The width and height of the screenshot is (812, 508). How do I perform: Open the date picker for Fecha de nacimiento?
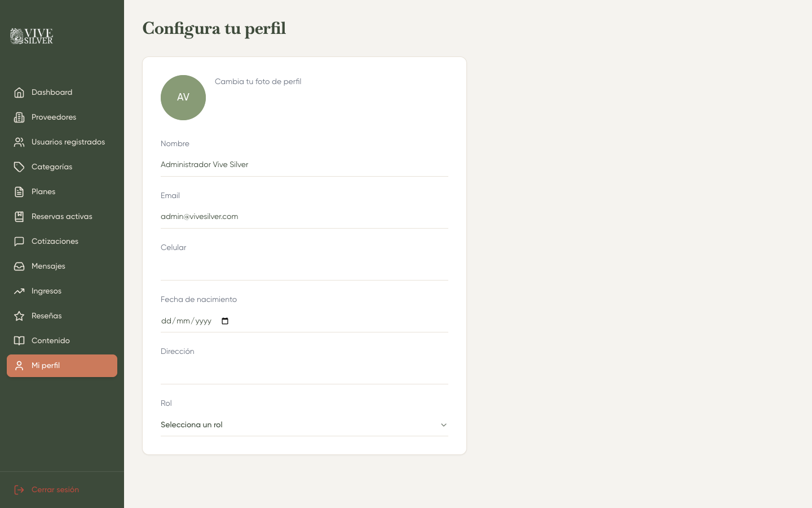click(x=224, y=321)
